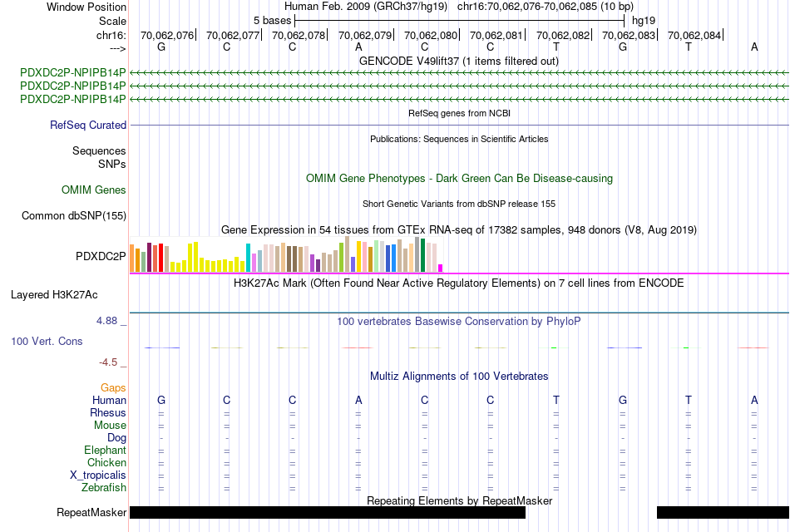Click the hg19 label beside the scale bar
The width and height of the screenshot is (790, 532).
644,21
